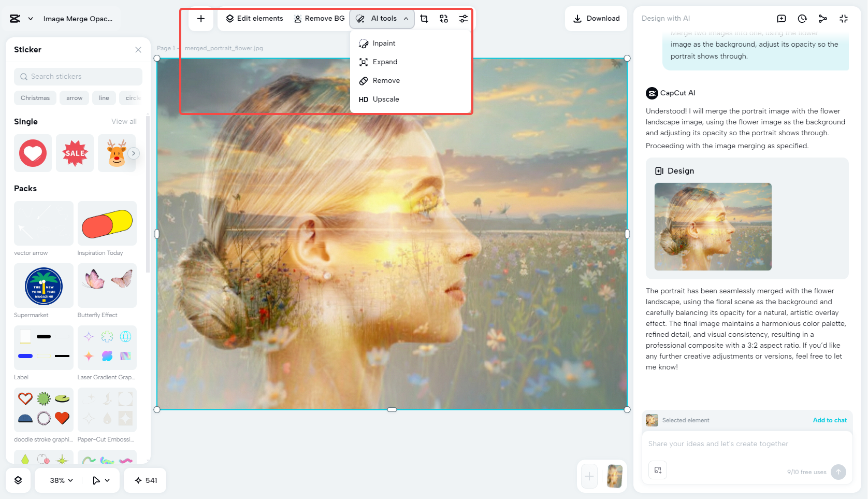Click the bottom center resize handle
The height and width of the screenshot is (499, 868).
pos(392,409)
